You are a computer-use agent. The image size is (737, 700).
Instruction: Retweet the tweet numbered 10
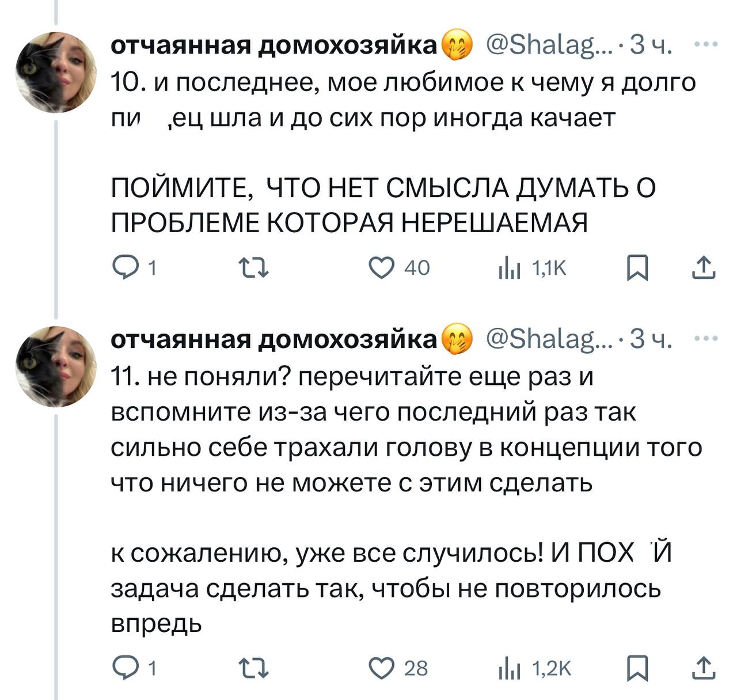coord(254,268)
